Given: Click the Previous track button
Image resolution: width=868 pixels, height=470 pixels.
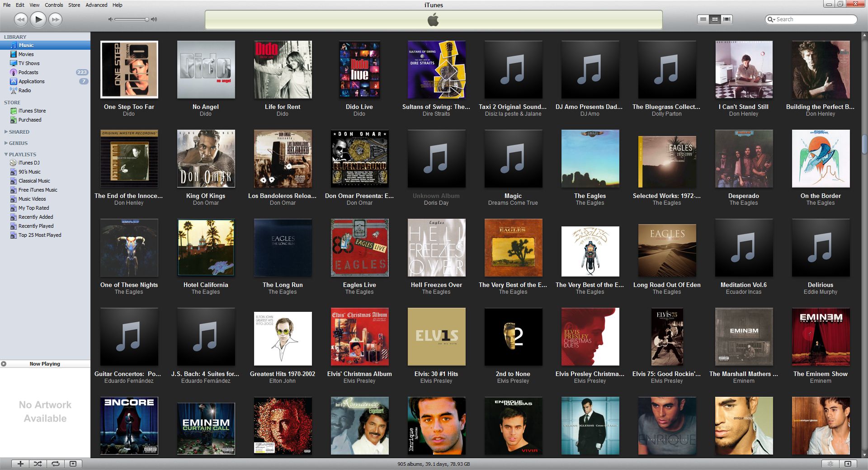Looking at the screenshot, I should click(21, 19).
